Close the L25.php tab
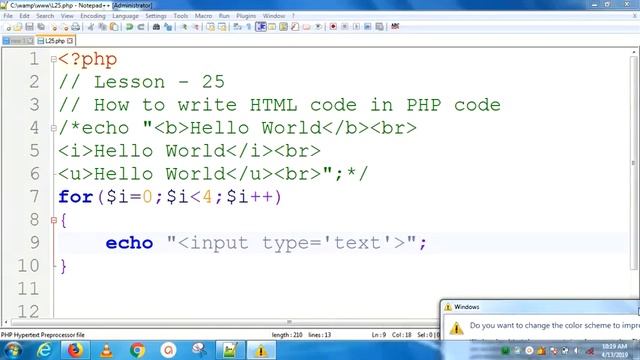Viewport: 640px width, 360px height. click(x=70, y=41)
